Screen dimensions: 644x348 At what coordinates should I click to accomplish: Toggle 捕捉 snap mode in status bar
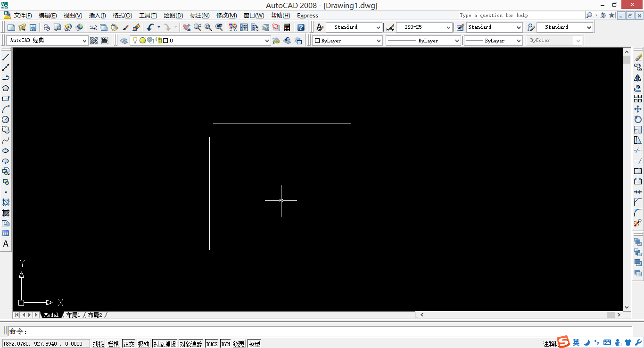[99, 344]
